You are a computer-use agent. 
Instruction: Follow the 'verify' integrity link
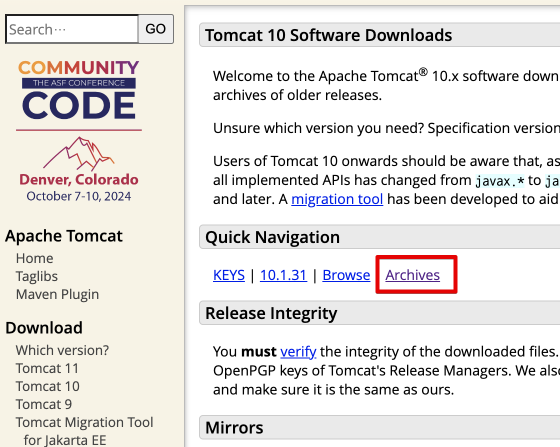(298, 352)
